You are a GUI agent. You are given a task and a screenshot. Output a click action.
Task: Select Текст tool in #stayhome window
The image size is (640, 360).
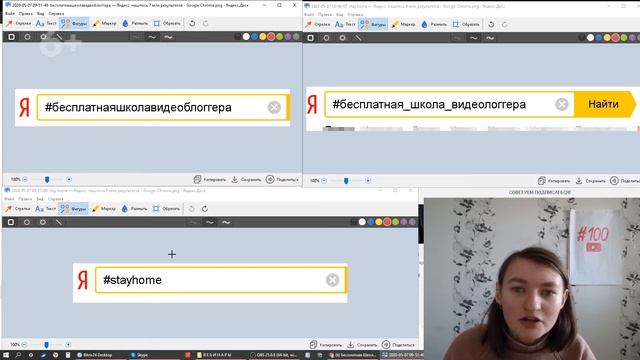click(x=45, y=209)
